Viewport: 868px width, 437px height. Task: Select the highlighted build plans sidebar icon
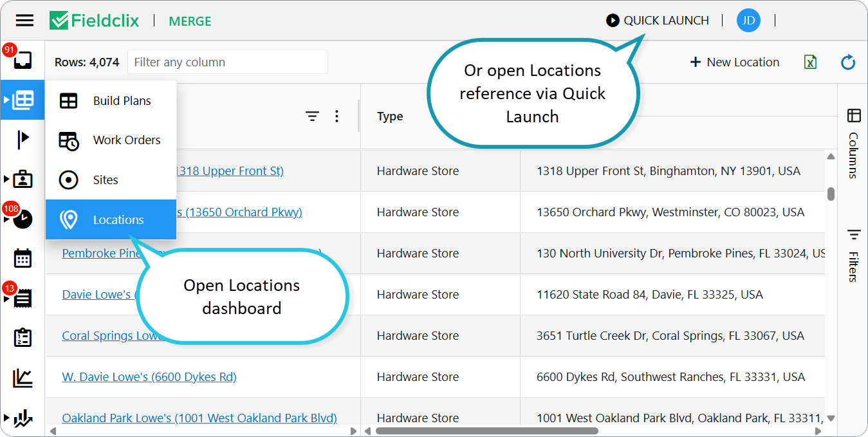23,100
